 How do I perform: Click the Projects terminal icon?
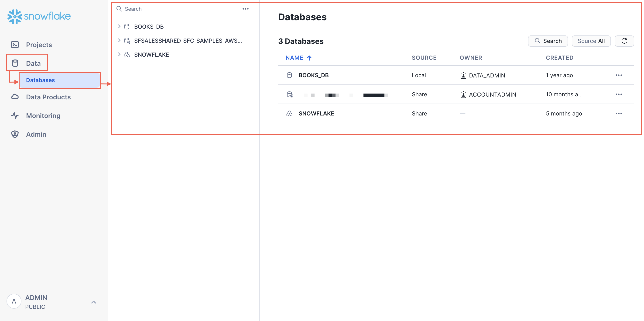[x=15, y=45]
